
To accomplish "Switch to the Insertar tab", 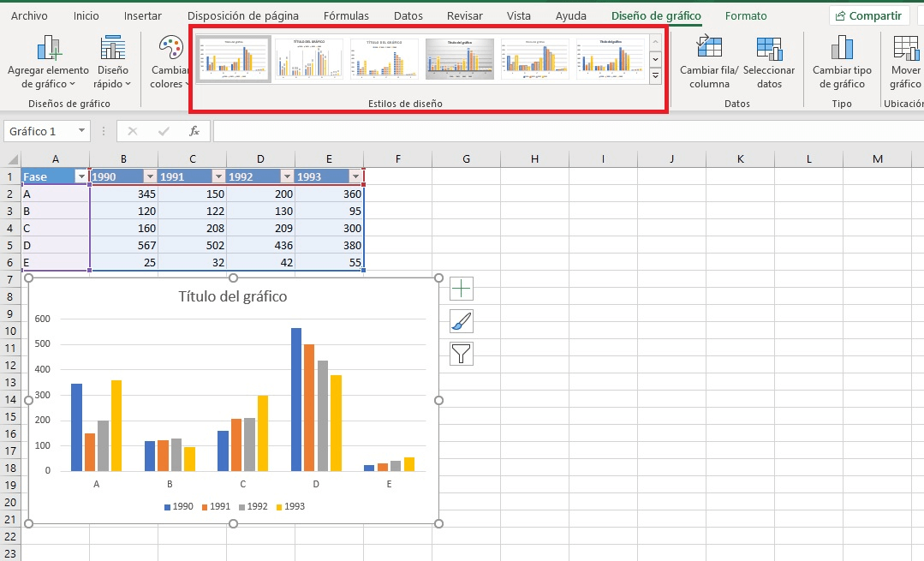I will pyautogui.click(x=143, y=16).
